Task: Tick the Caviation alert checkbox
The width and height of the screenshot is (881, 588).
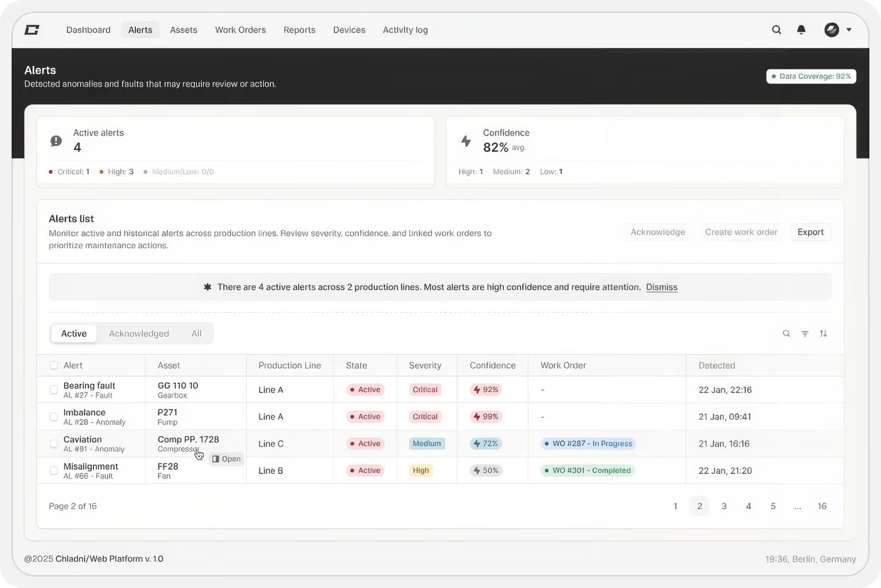Action: pos(54,444)
